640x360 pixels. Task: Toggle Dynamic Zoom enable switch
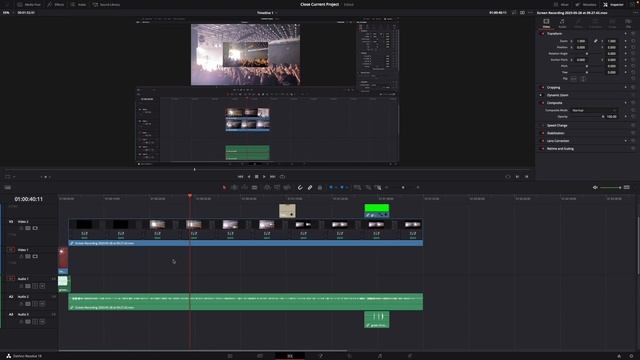click(541, 95)
